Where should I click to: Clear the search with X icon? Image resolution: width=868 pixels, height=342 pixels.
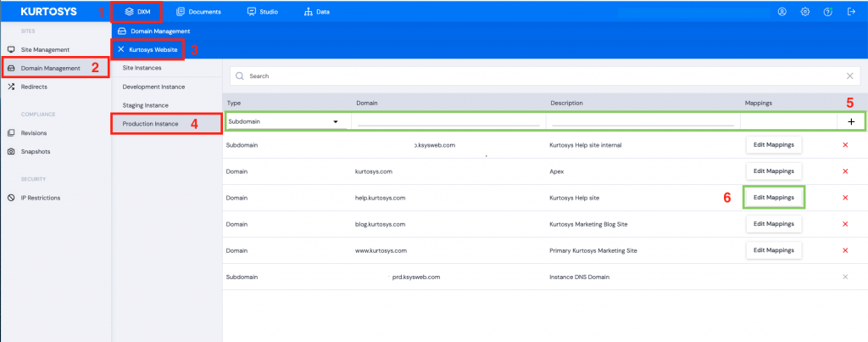(849, 76)
